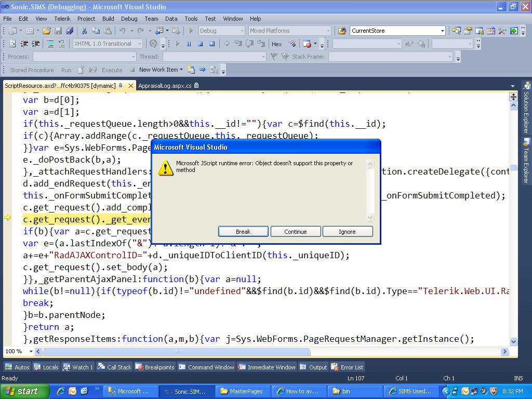Click the Cut scissors icon
Viewport: 532px width, 399px height.
[84, 31]
